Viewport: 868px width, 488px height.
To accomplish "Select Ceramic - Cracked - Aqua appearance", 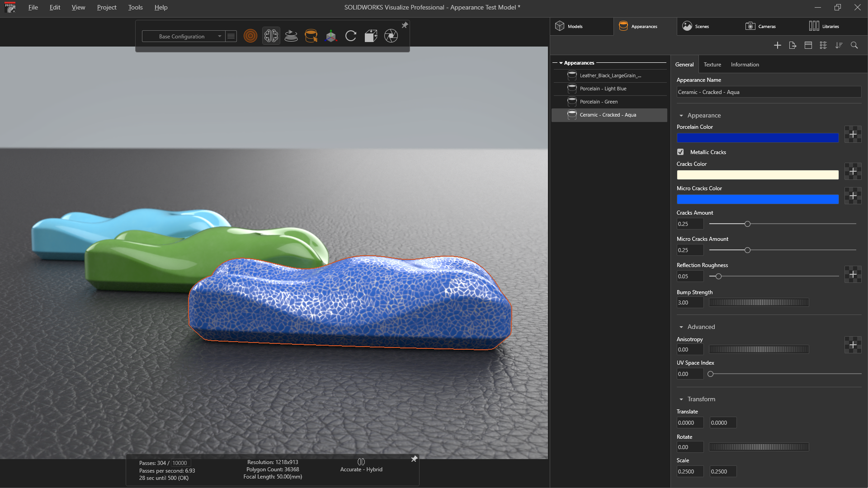I will (x=609, y=115).
